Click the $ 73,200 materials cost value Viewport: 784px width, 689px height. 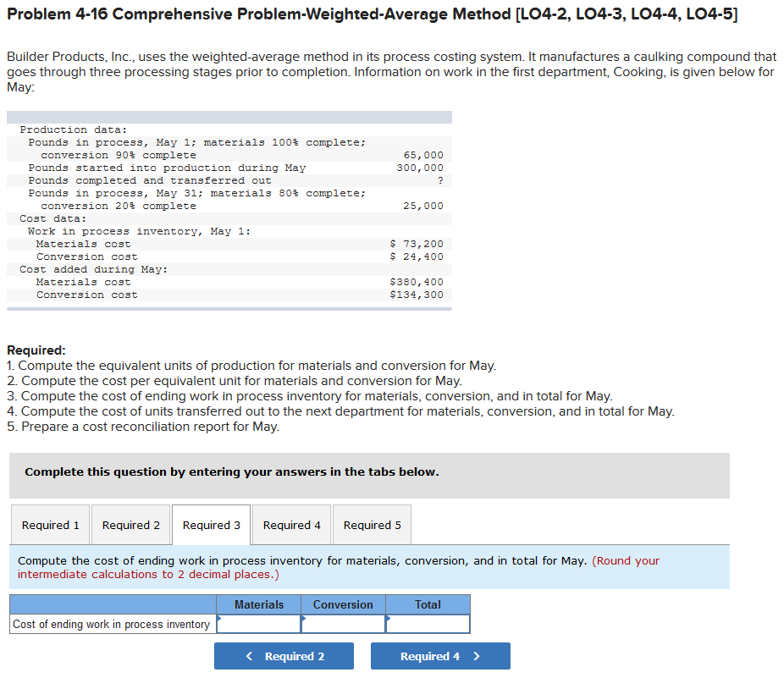(417, 244)
